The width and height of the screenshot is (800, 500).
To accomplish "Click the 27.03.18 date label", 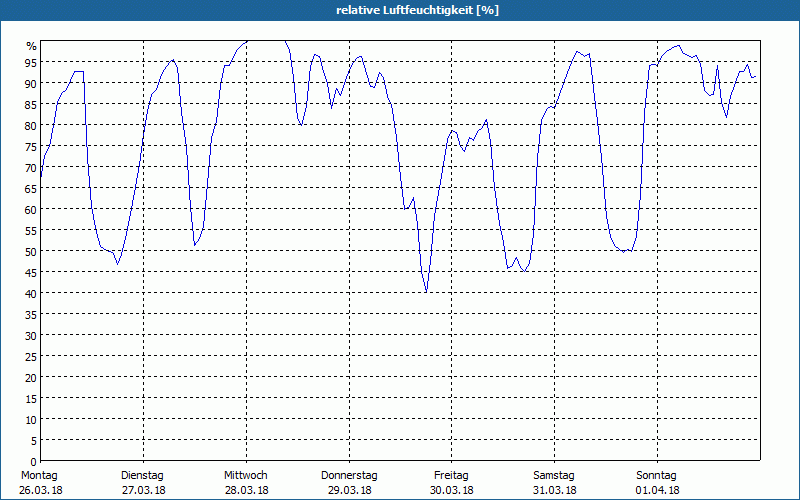I will pos(144,490).
